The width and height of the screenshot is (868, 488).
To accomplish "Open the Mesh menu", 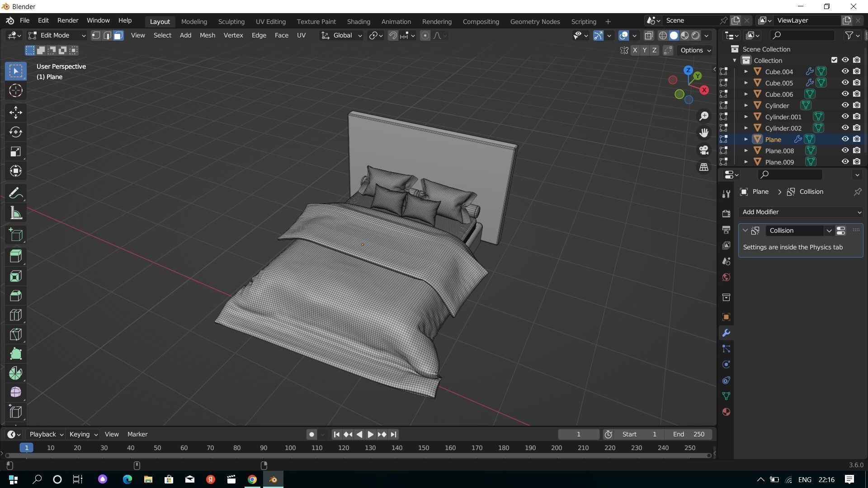I will click(x=207, y=35).
